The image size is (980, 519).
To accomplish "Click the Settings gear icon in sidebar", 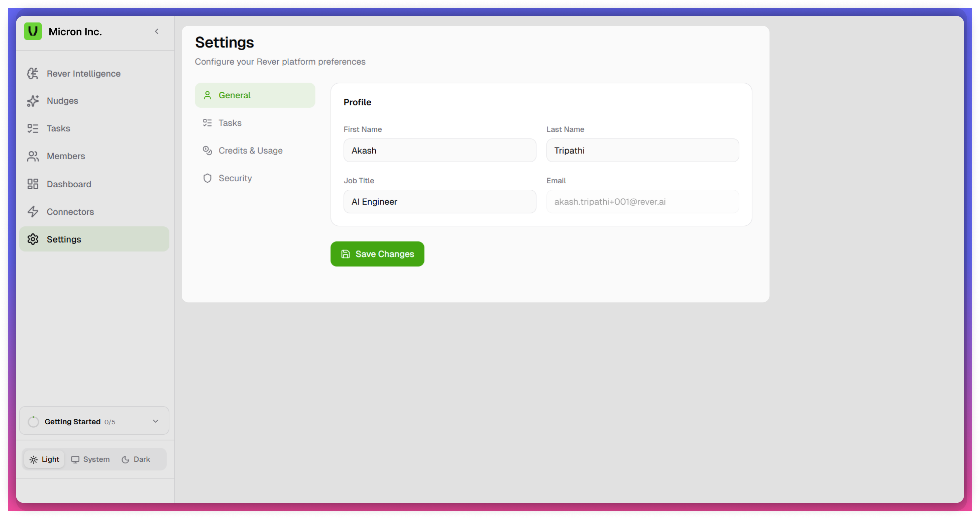I will (33, 239).
